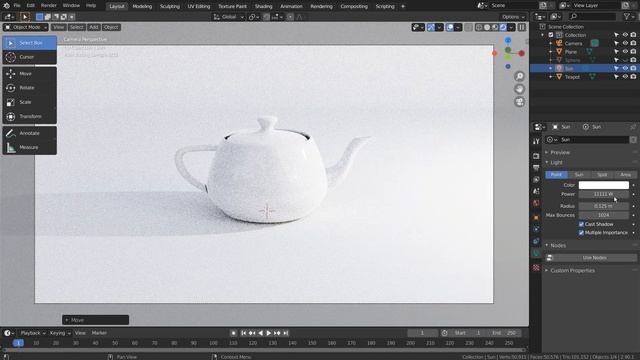Collapse the Light panel

[x=556, y=162]
